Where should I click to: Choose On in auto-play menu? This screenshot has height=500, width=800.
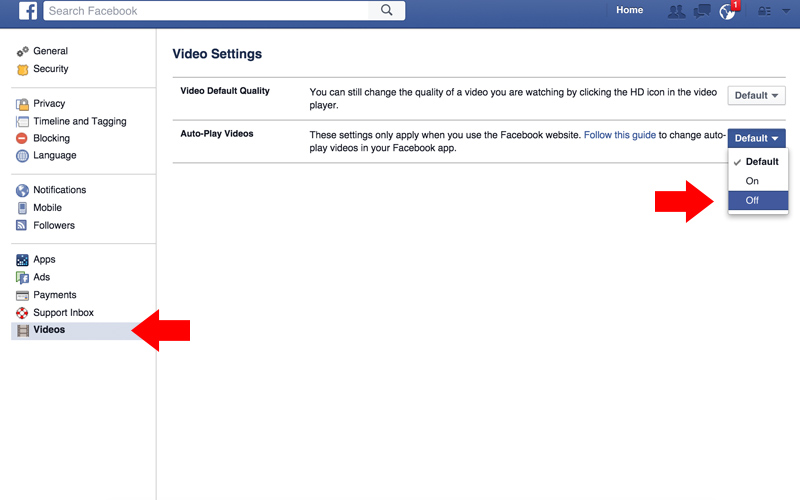point(758,181)
